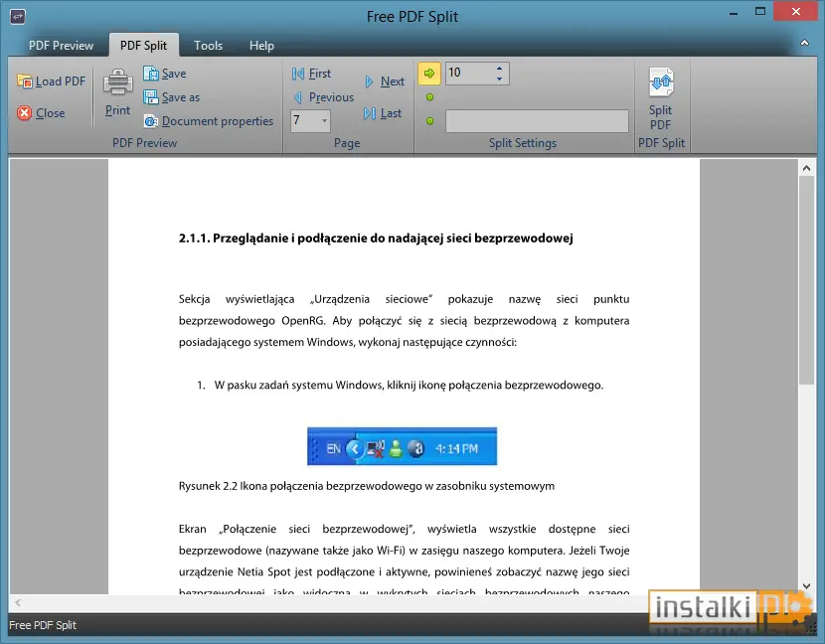Increase the split value above 10

click(x=499, y=69)
